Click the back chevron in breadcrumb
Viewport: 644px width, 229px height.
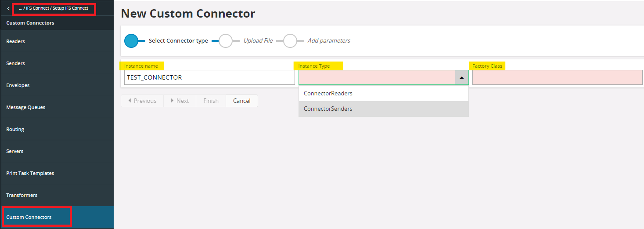click(8, 8)
